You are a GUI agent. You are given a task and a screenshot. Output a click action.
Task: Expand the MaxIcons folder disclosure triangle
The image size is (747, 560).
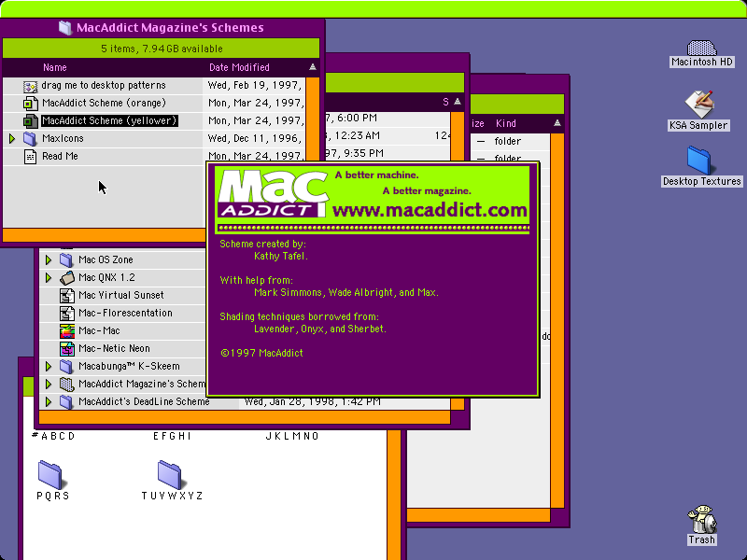coord(12,138)
